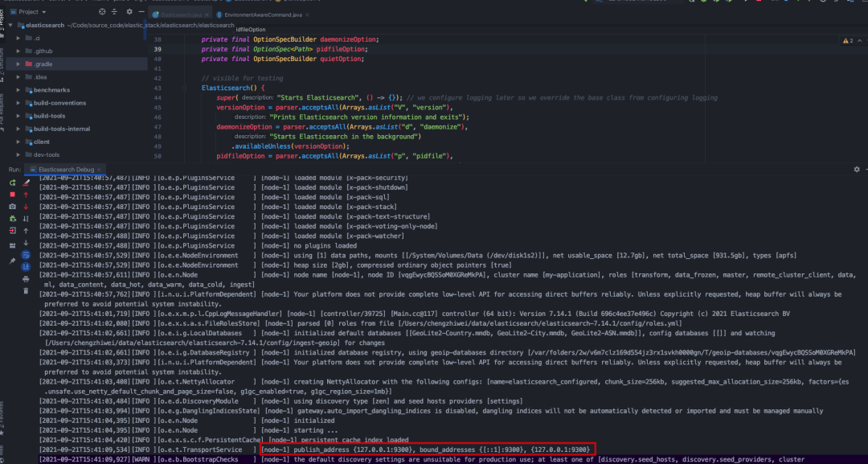Toggle scroll to end in console
The width and height of the screenshot is (868, 464).
click(26, 267)
